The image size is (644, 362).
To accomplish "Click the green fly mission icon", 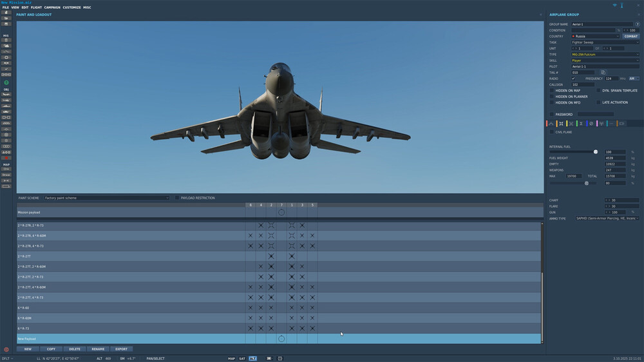I will [6, 82].
